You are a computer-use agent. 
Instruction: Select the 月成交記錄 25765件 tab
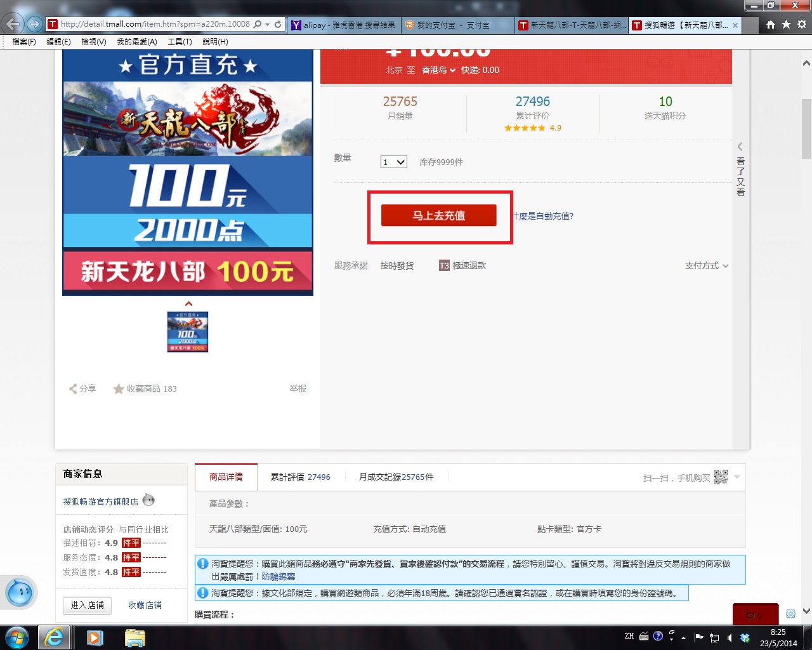(396, 477)
